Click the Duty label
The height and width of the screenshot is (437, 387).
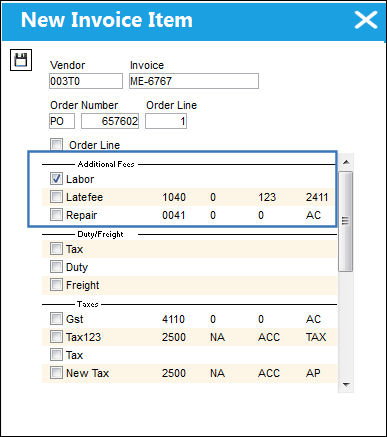click(x=77, y=267)
